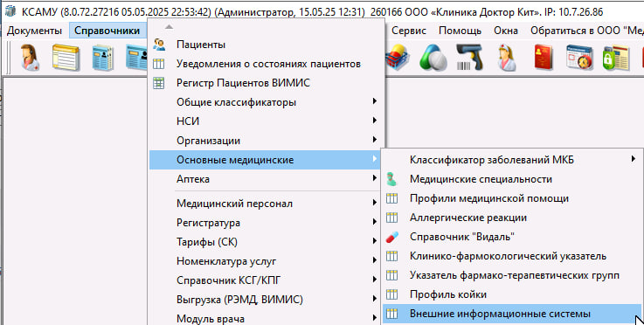The width and height of the screenshot is (644, 325).
Task: Click the nurse toolbar icon
Action: click(506, 58)
